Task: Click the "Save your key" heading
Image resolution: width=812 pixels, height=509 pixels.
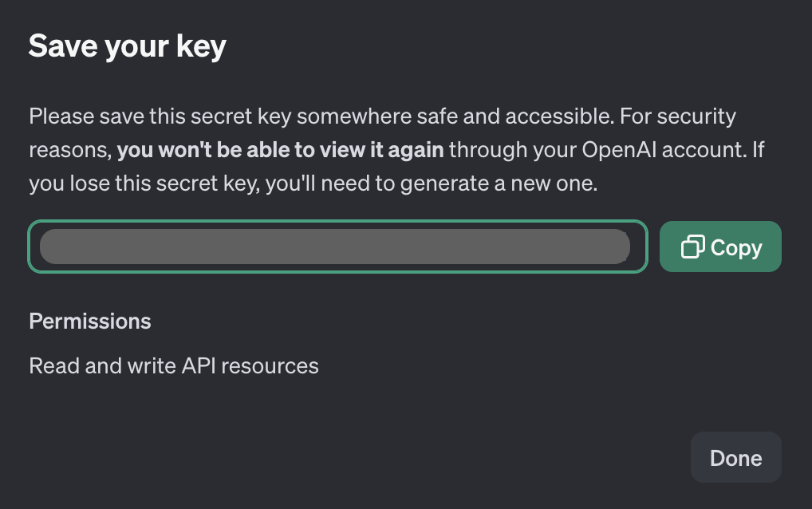Action: (128, 46)
